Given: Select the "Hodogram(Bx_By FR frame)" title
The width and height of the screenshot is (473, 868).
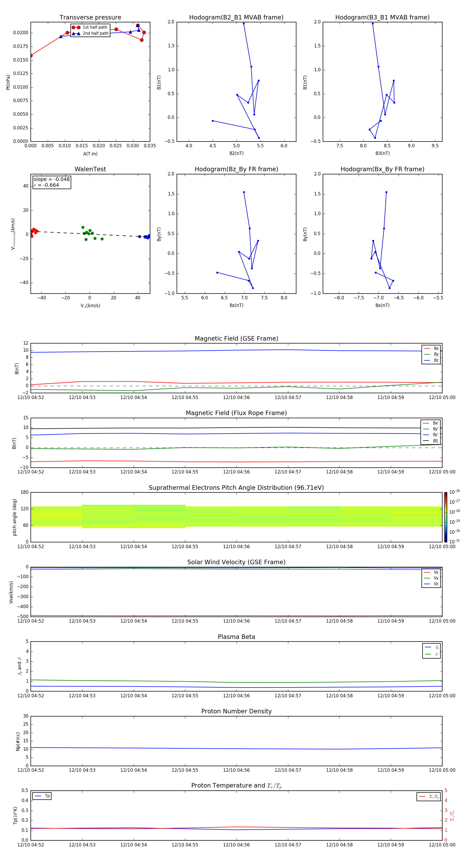Looking at the screenshot, I should click(382, 169).
